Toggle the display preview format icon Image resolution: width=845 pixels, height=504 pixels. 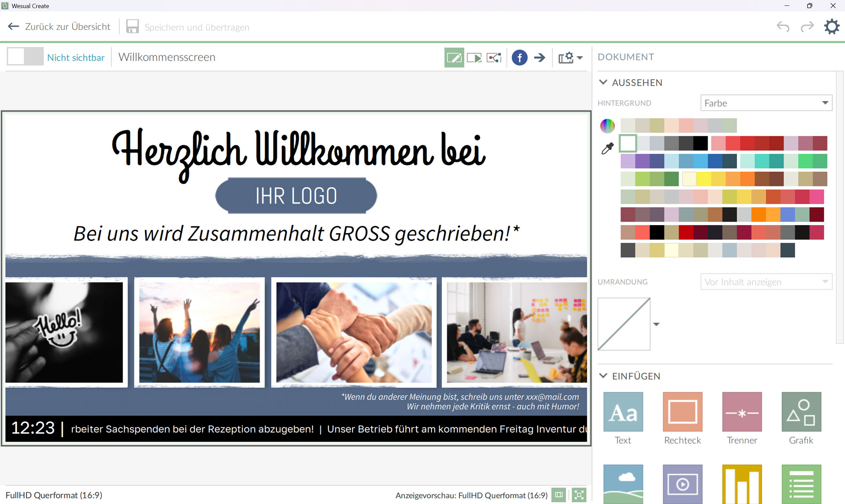pyautogui.click(x=559, y=495)
